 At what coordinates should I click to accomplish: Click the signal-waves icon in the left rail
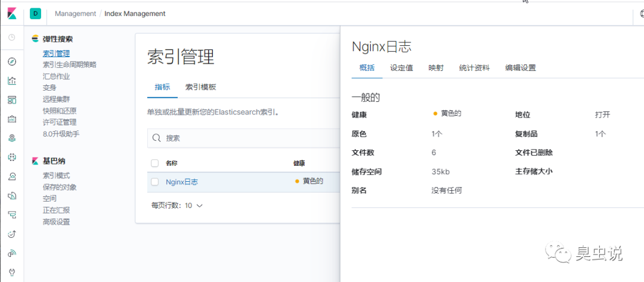tap(12, 253)
